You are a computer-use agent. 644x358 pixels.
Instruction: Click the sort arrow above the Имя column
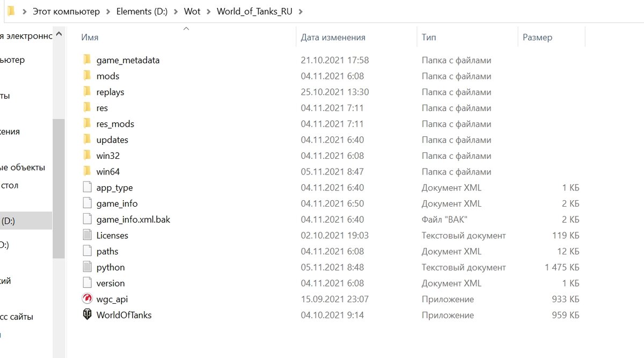coord(186,29)
